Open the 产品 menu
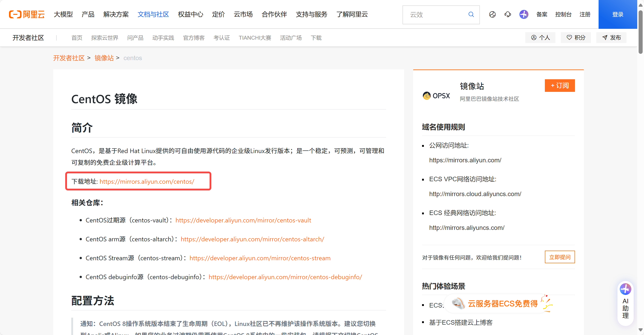 pos(88,15)
